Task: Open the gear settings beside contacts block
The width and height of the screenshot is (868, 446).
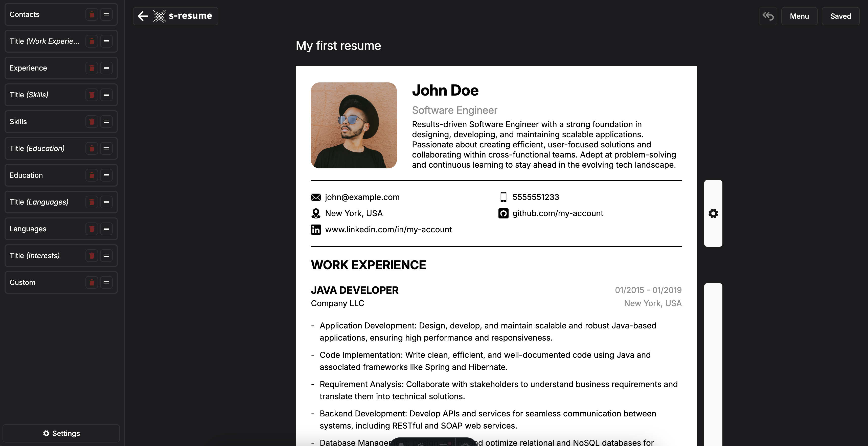Action: coord(713,213)
